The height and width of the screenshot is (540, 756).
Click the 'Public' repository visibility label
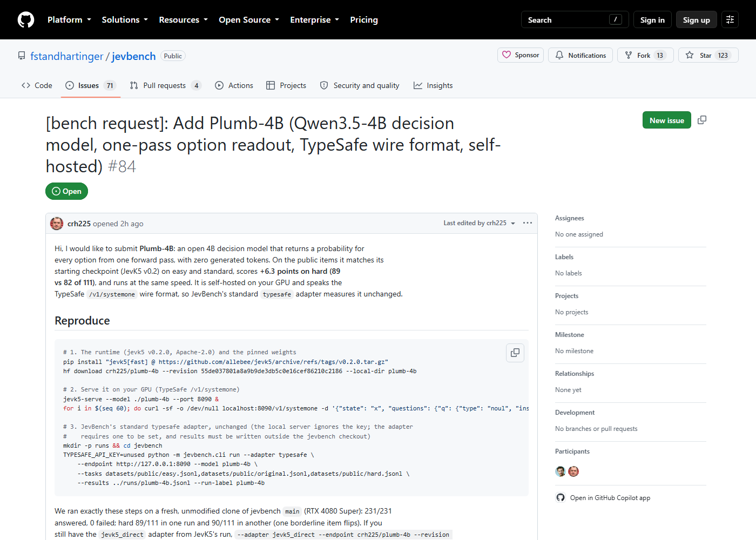pos(173,56)
